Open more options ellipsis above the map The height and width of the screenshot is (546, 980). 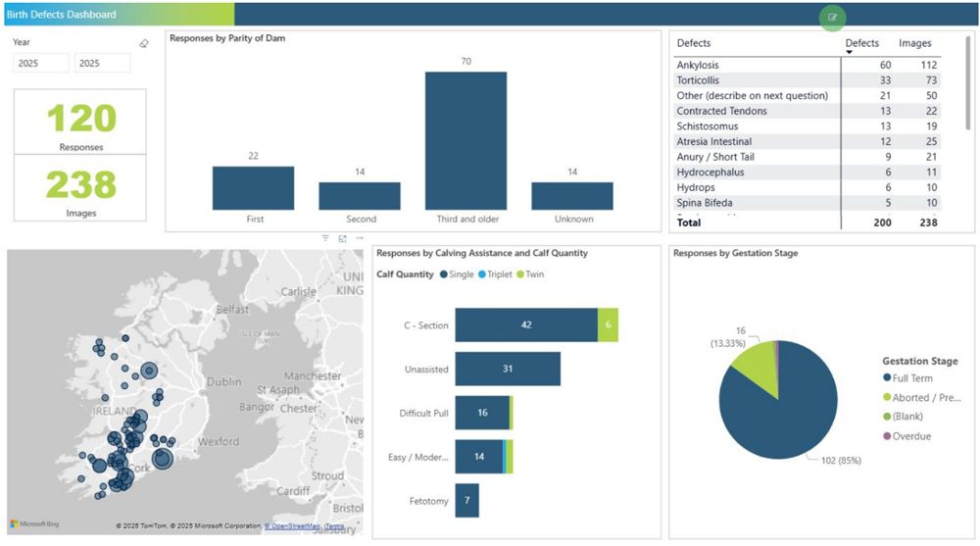(x=359, y=238)
